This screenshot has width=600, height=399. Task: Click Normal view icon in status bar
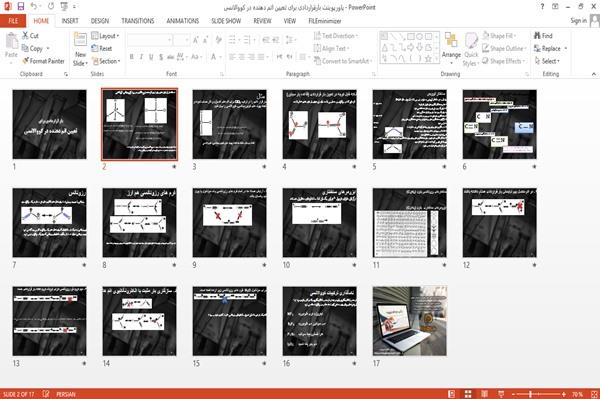coord(452,394)
